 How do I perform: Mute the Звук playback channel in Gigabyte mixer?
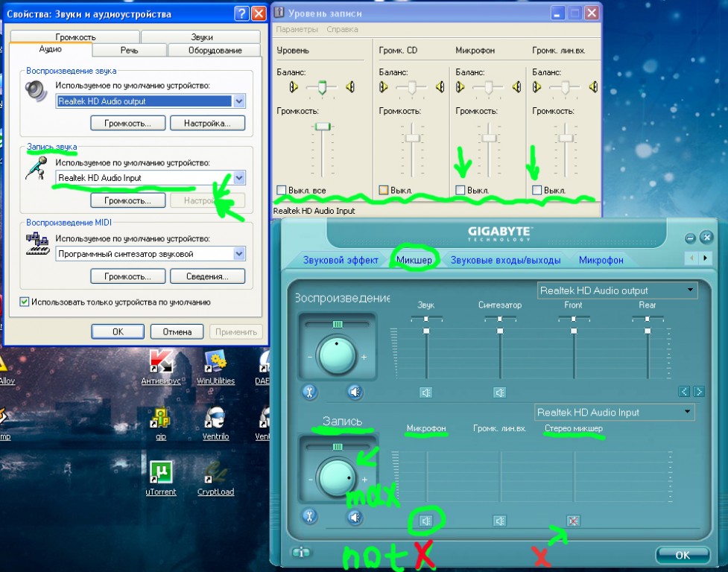pos(425,393)
